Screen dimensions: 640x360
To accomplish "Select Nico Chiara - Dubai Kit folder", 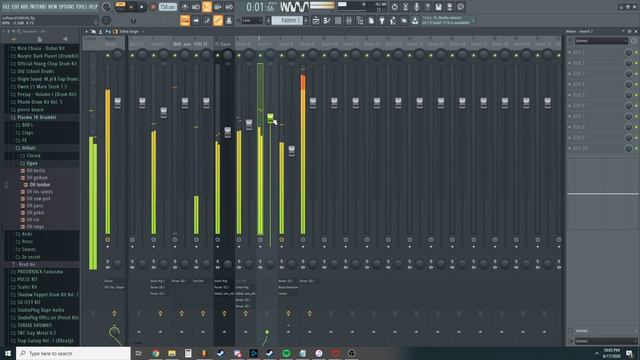I will click(41, 48).
